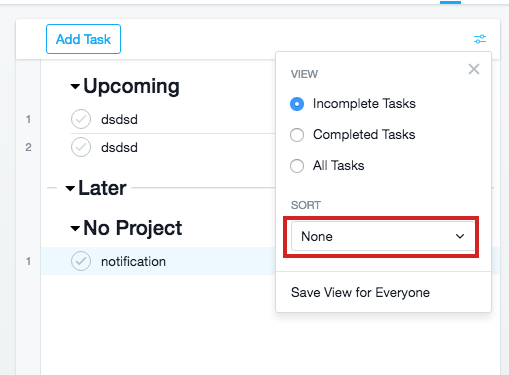
Task: Click the Upcoming section heading
Action: (131, 86)
